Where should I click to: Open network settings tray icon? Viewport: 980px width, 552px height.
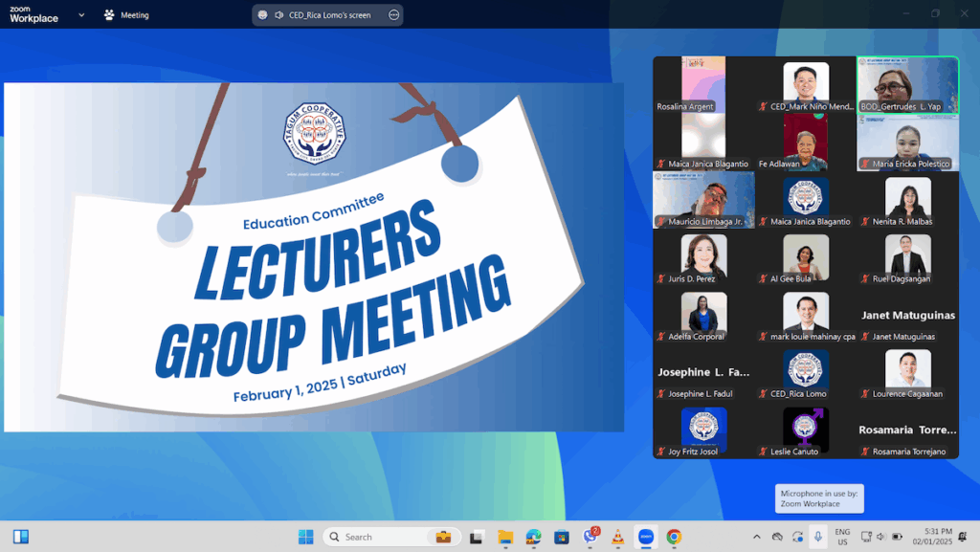866,537
